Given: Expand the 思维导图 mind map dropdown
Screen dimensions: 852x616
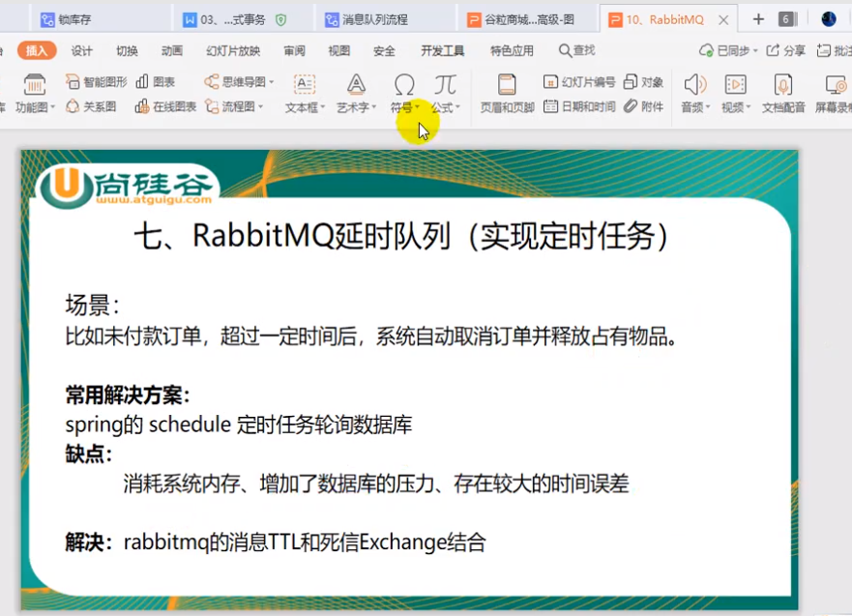Looking at the screenshot, I should point(272,83).
